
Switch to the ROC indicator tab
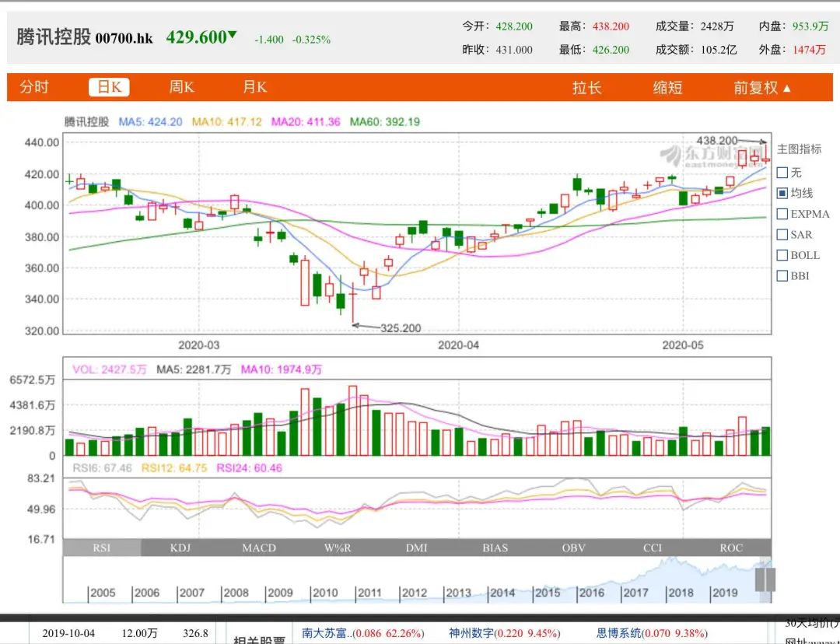pos(731,548)
